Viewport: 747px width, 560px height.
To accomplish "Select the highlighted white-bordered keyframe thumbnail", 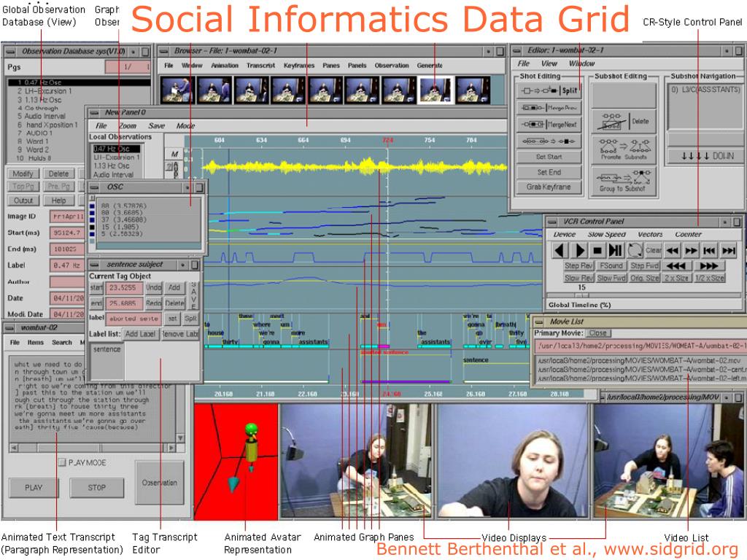I will [436, 90].
